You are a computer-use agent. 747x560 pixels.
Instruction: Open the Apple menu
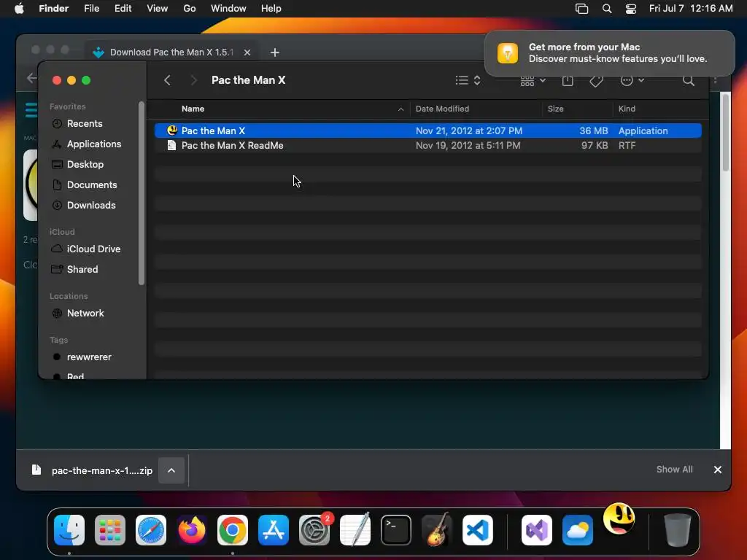click(19, 9)
